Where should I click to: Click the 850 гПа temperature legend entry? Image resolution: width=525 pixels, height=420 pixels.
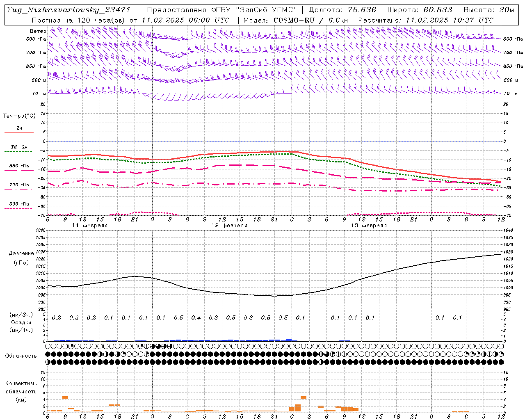click(x=19, y=166)
